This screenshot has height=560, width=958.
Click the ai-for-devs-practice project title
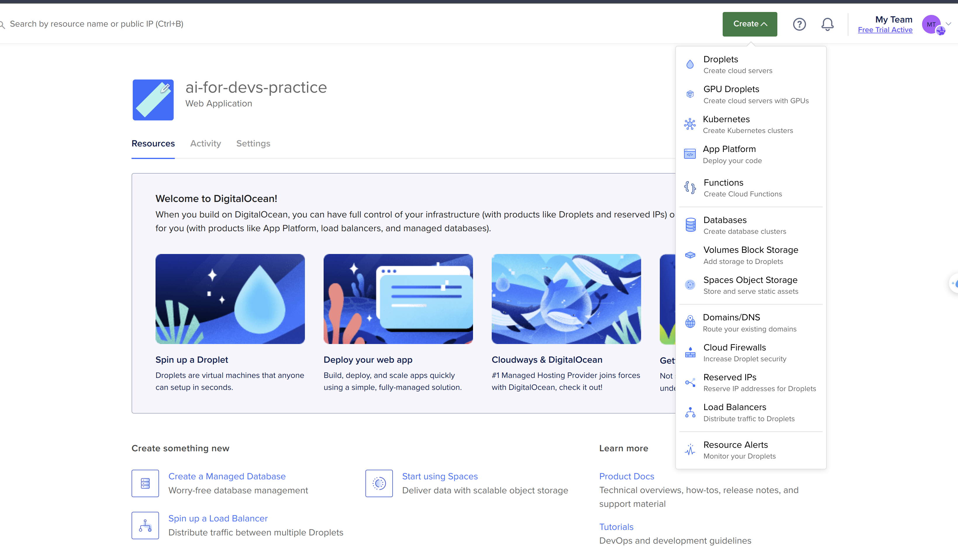point(256,87)
